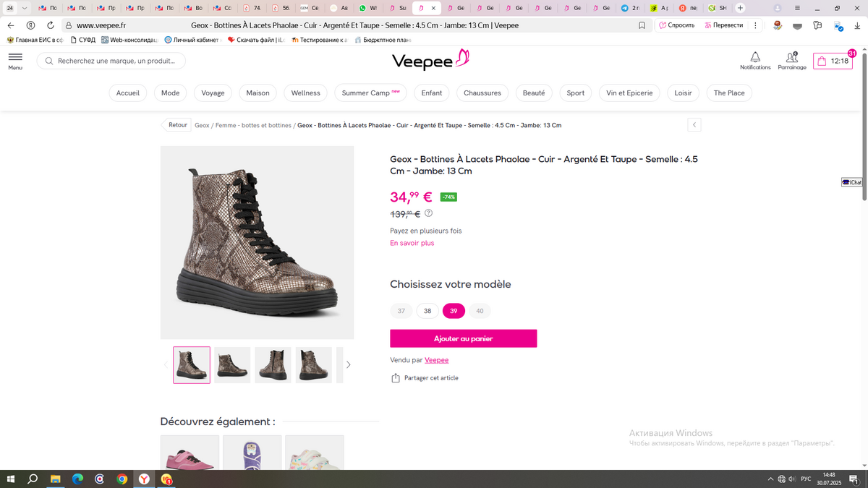Open the Summer Camp category
The height and width of the screenshot is (488, 868).
coord(371,93)
